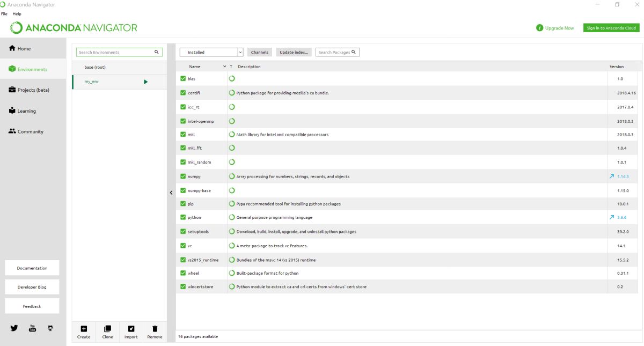Viewport: 644px width, 346px height.
Task: Open the YouTube icon link
Action: [32, 328]
